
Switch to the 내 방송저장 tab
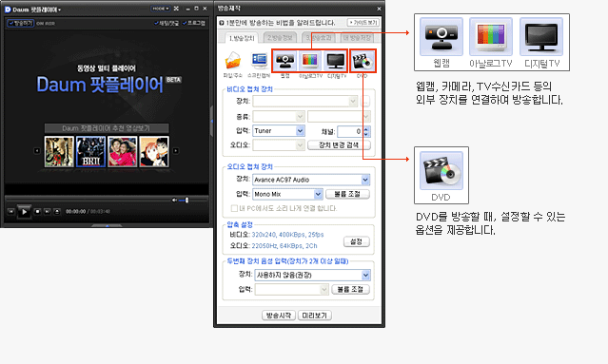coord(357,38)
